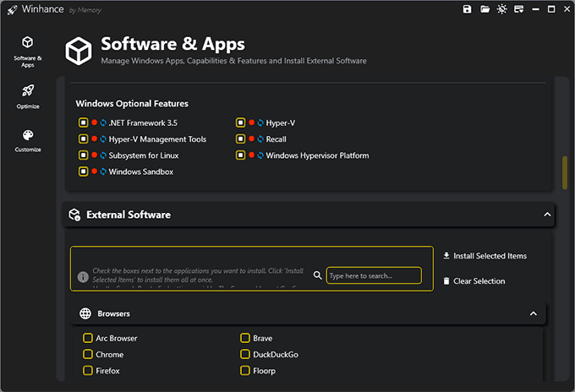Go to Software & Apps sidebar tab
Image resolution: width=575 pixels, height=392 pixels.
[28, 51]
